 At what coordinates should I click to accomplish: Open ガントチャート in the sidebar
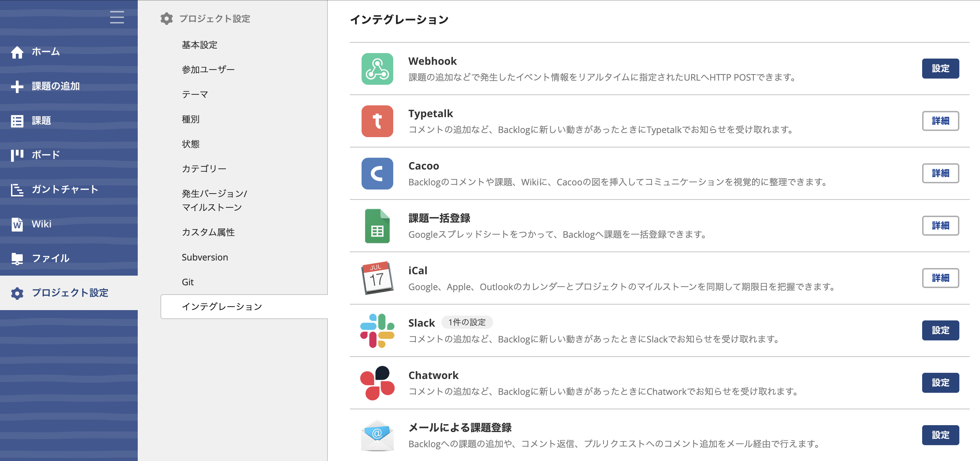(69, 189)
